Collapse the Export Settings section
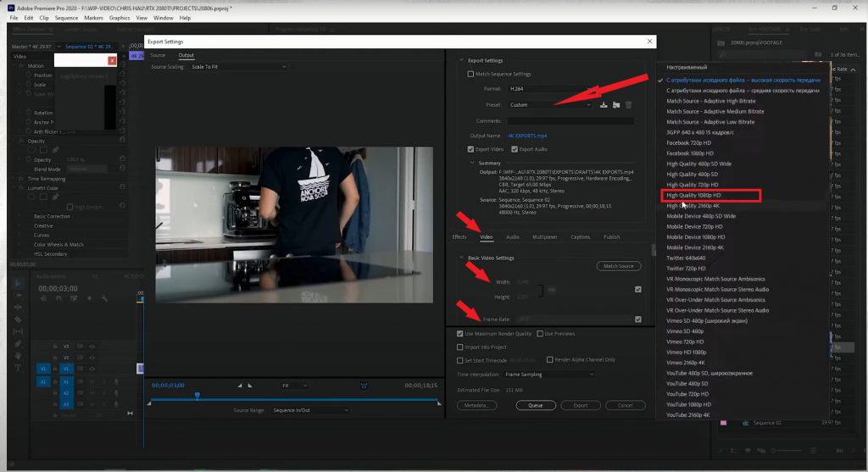868x472 pixels. click(462, 60)
